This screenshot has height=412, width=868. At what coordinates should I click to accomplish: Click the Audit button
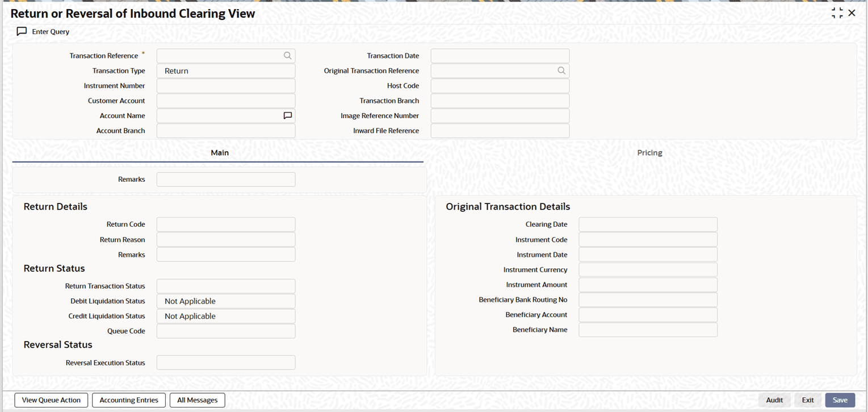pos(774,400)
